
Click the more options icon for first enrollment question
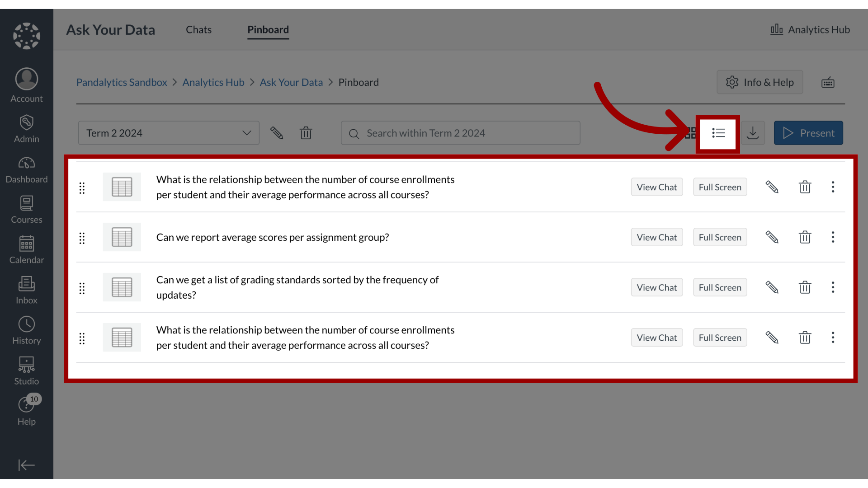coord(832,187)
